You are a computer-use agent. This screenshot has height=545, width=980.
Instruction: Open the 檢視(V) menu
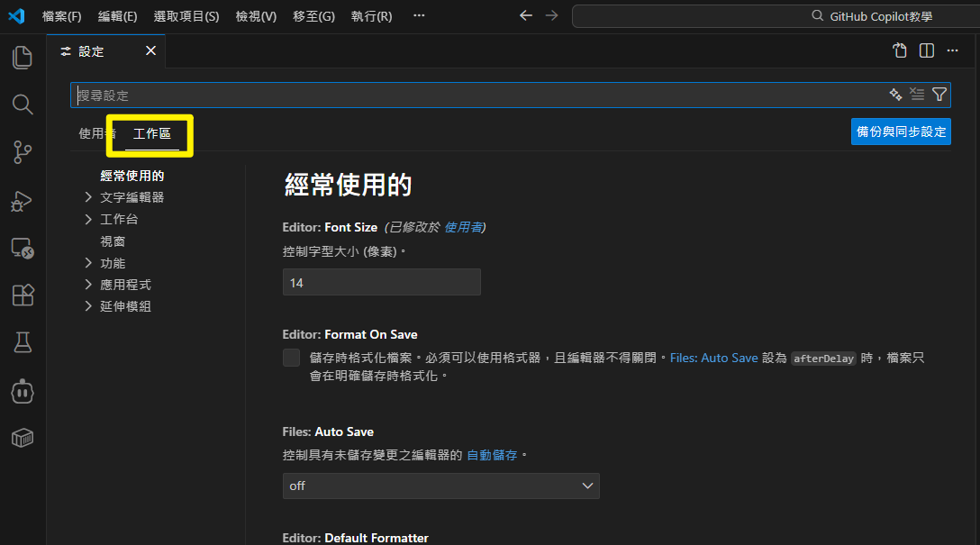[x=256, y=16]
